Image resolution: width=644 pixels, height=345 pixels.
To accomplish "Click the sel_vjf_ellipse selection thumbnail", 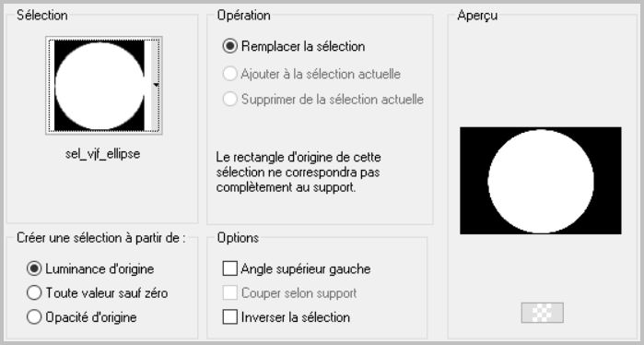I will tap(100, 86).
